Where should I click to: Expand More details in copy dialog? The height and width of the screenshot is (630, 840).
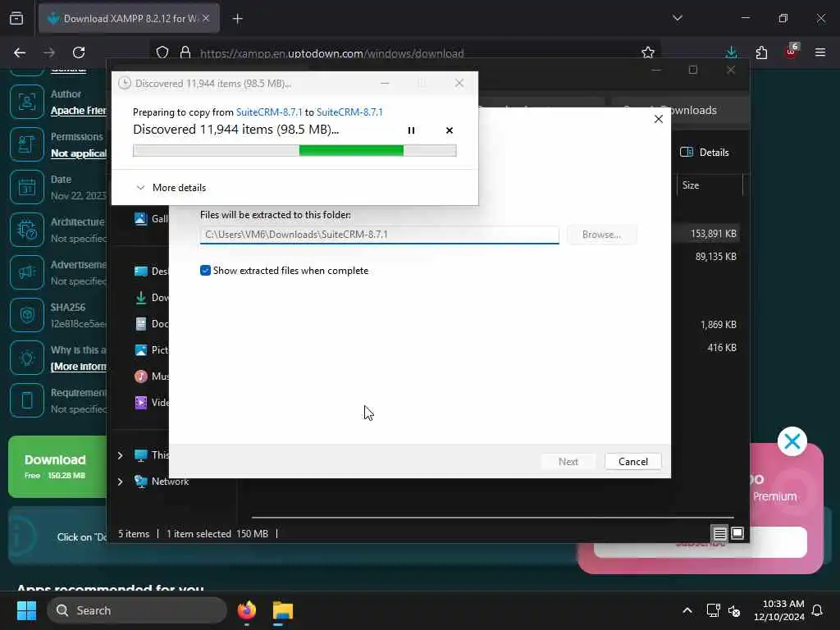(x=171, y=188)
